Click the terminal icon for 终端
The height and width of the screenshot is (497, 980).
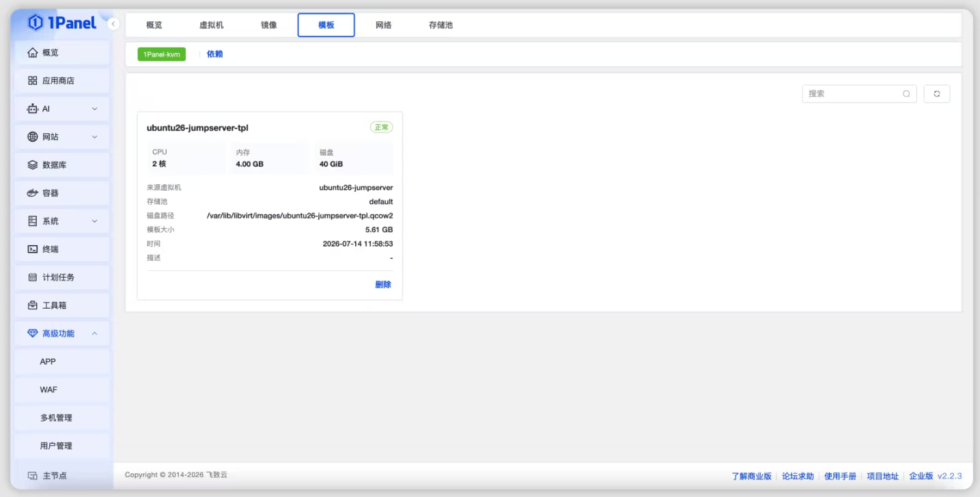[33, 249]
